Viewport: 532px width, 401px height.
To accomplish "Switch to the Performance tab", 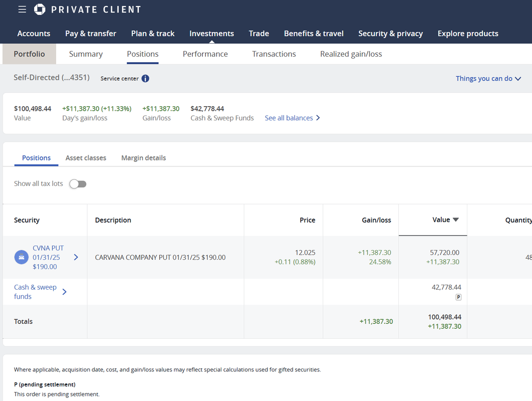I will (x=205, y=54).
